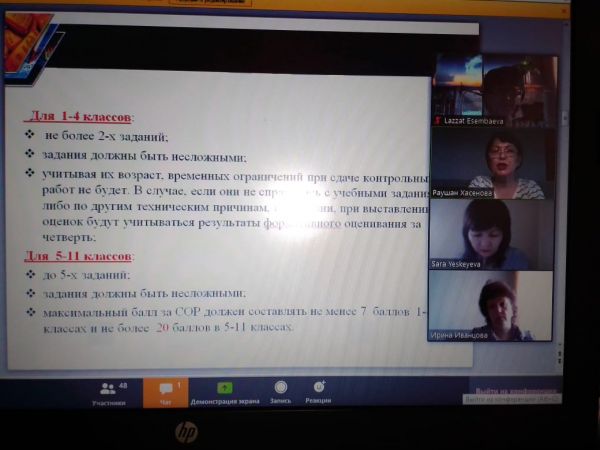Start Демонстрация экрана screen sharing
Screen dimensions: 600x450
[226, 391]
